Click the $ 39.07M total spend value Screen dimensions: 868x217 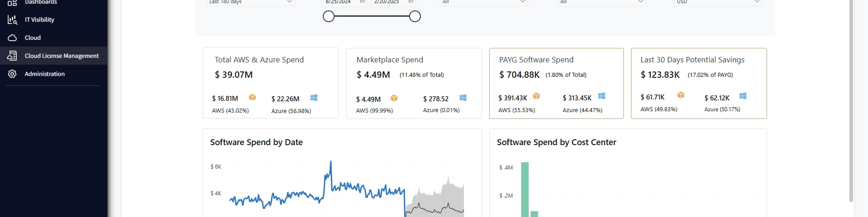(234, 75)
